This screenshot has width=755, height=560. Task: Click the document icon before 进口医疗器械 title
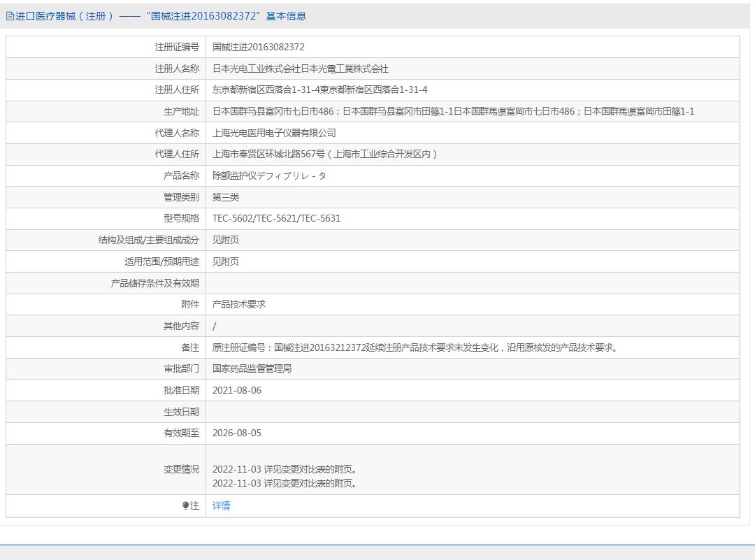click(x=10, y=16)
